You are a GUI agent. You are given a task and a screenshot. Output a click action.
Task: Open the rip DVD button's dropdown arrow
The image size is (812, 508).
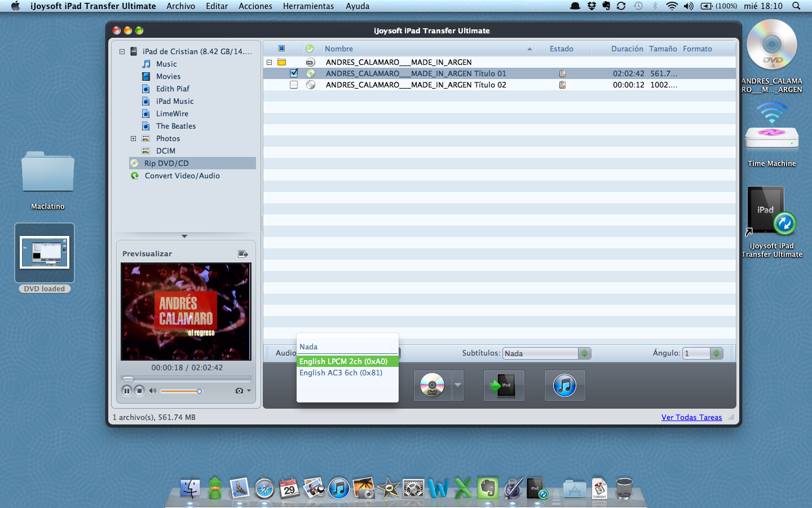coord(458,386)
